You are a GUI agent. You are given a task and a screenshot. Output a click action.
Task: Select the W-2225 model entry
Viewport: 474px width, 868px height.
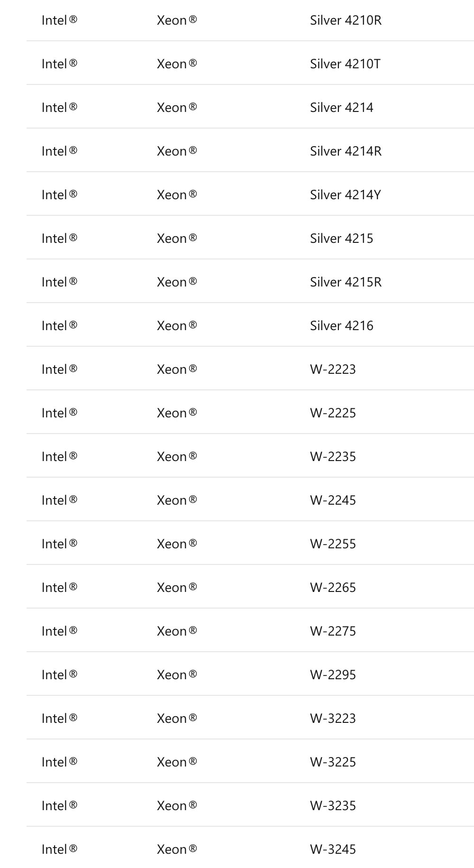pos(333,413)
